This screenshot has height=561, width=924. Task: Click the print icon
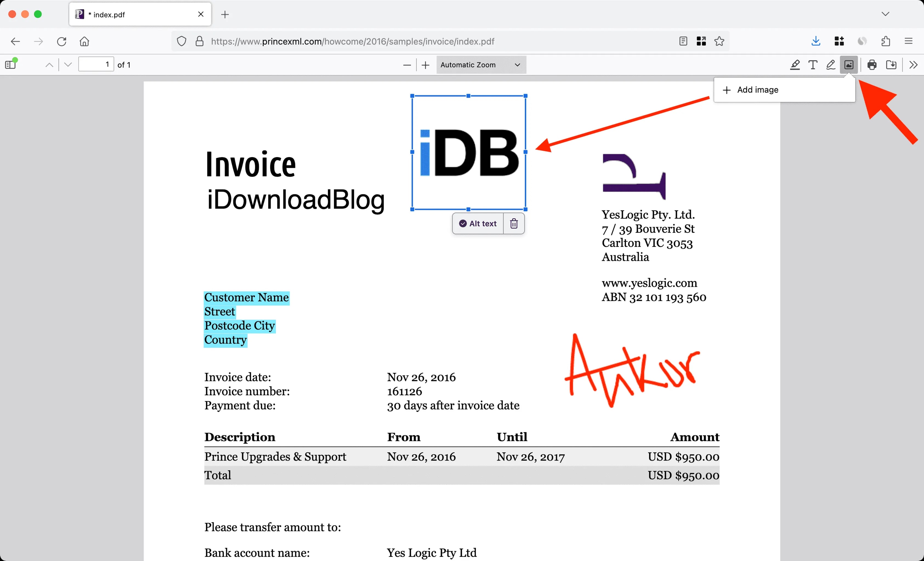(x=872, y=64)
